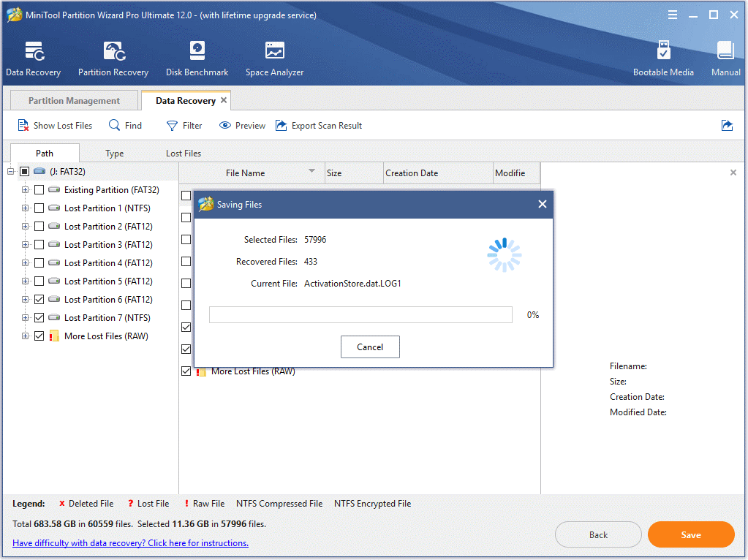
Task: Open the hamburger menu in the title bar
Action: 672,15
